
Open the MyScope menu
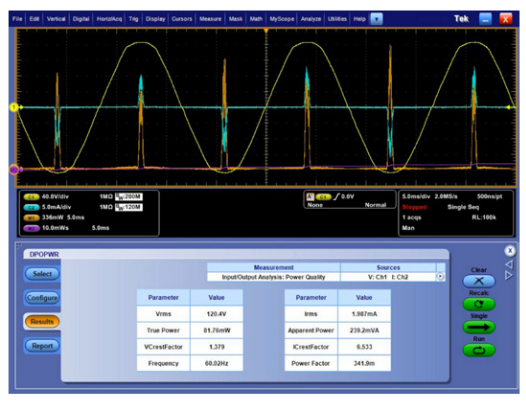pos(282,19)
